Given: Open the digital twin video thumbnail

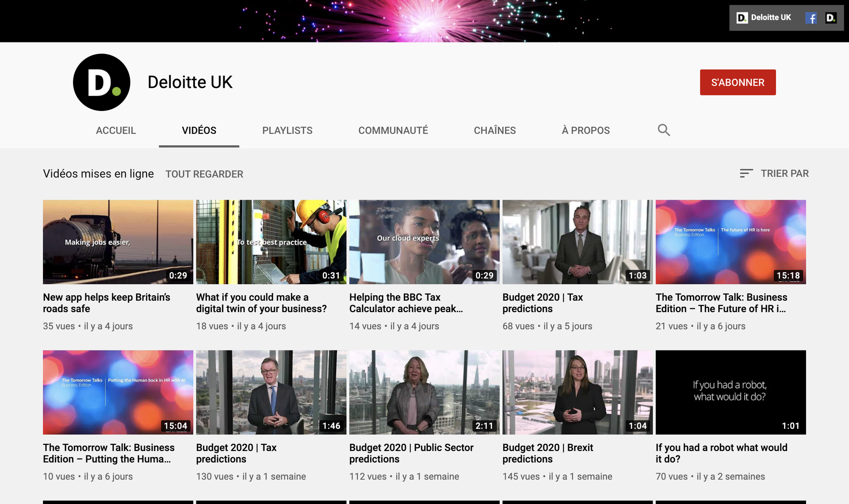Looking at the screenshot, I should pos(271,242).
